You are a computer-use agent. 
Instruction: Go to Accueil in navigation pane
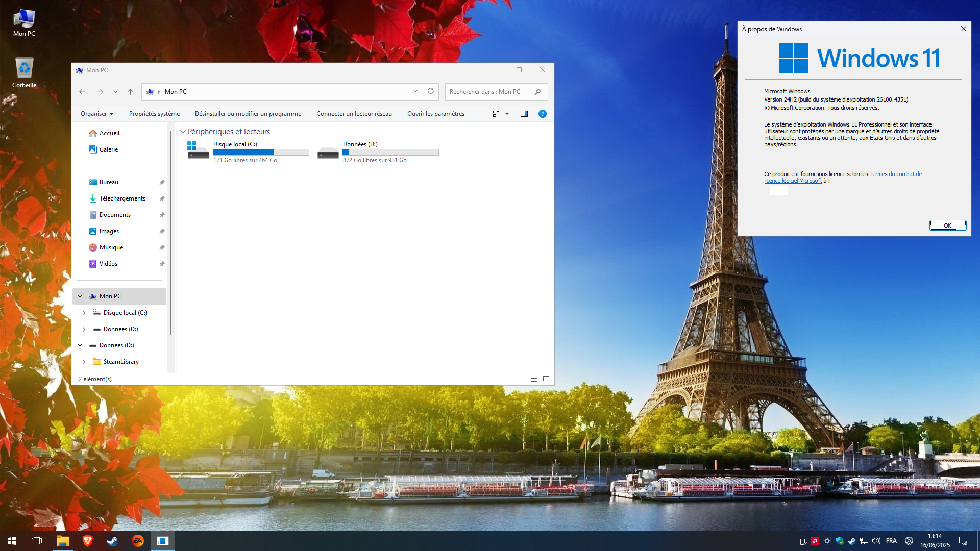(109, 133)
